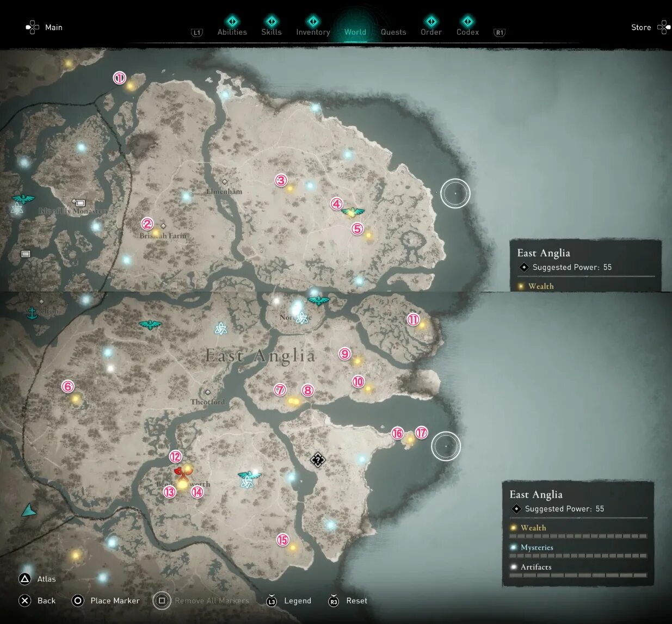Select the raven sync point near Isle of Ely Monastery
672x624 pixels.
pyautogui.click(x=23, y=199)
